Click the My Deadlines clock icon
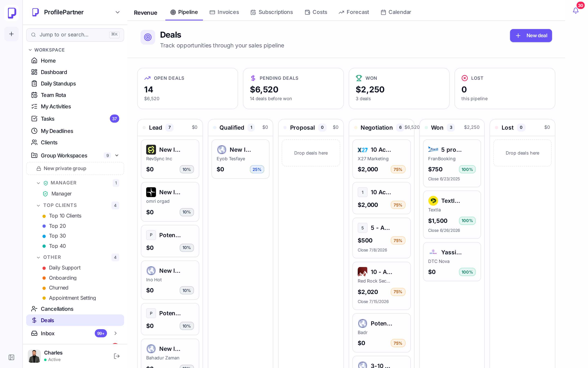Screen dimensions: 588x368 pyautogui.click(x=34, y=131)
